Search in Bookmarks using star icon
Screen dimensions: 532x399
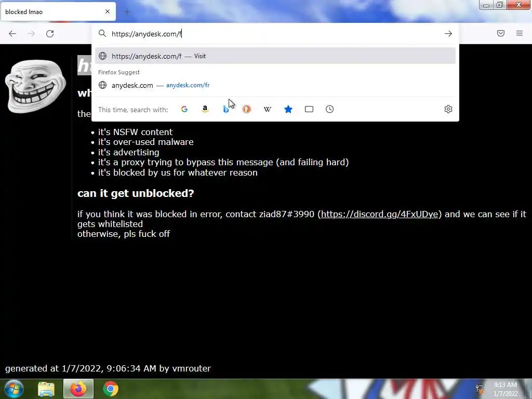point(288,109)
